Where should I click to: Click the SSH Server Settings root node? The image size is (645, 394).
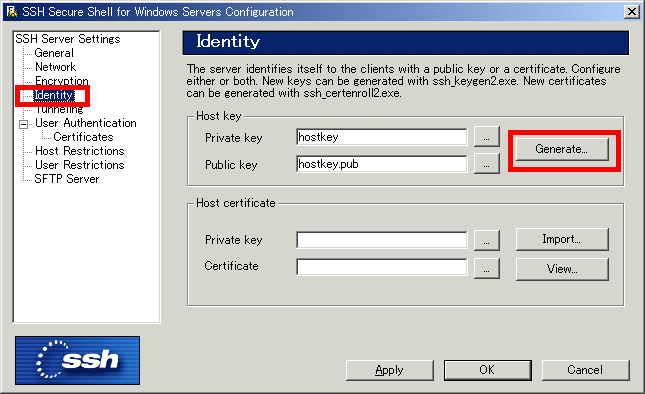68,39
